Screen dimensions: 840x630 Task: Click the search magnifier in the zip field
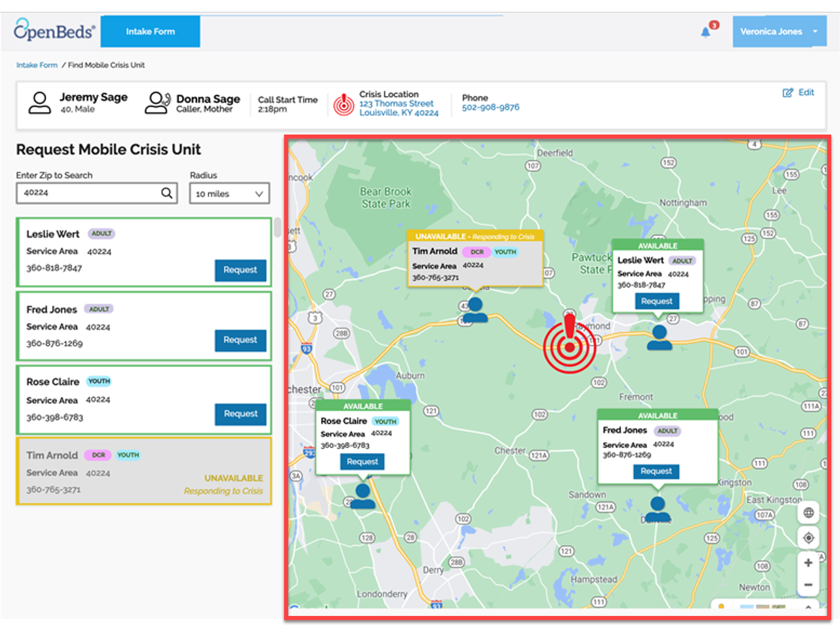(x=167, y=193)
